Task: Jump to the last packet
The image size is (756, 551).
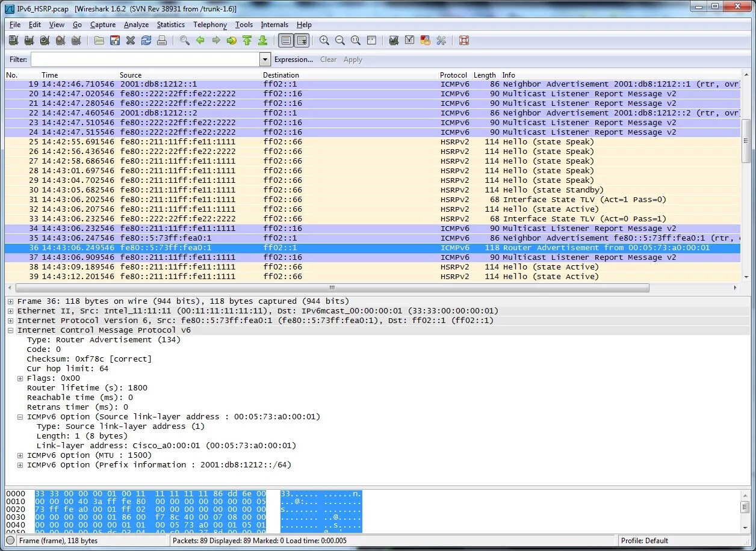Action: [262, 40]
